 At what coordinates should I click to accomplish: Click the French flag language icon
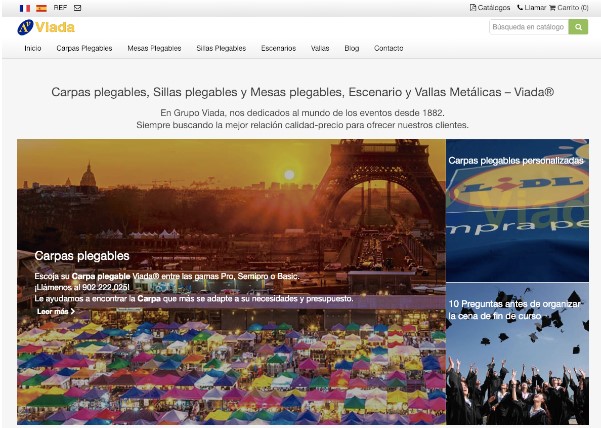(24, 7)
